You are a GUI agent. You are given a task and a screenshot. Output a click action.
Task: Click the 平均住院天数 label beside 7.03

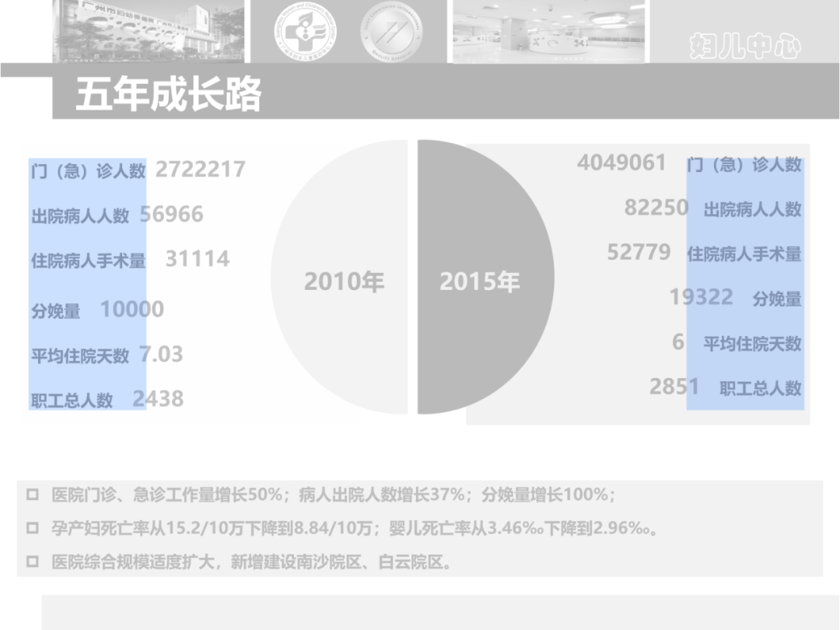pyautogui.click(x=80, y=355)
